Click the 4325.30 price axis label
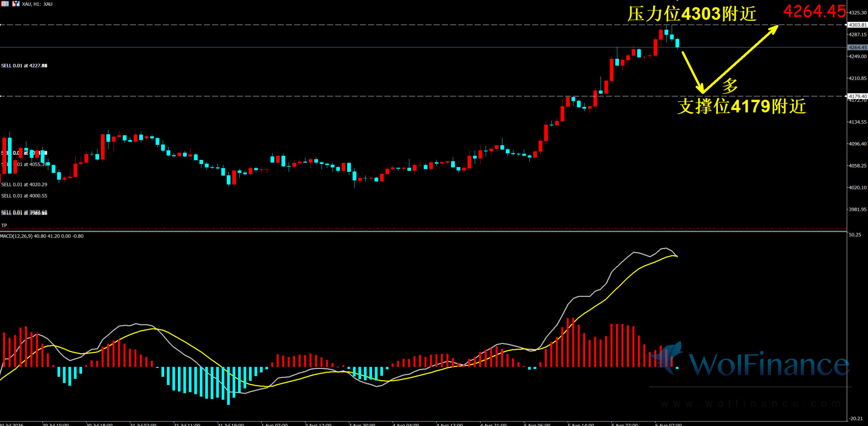Image resolution: width=868 pixels, height=426 pixels. pos(858,13)
